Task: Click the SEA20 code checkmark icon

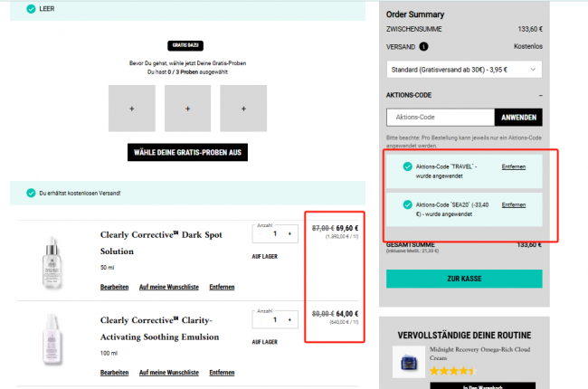Action: coord(407,204)
